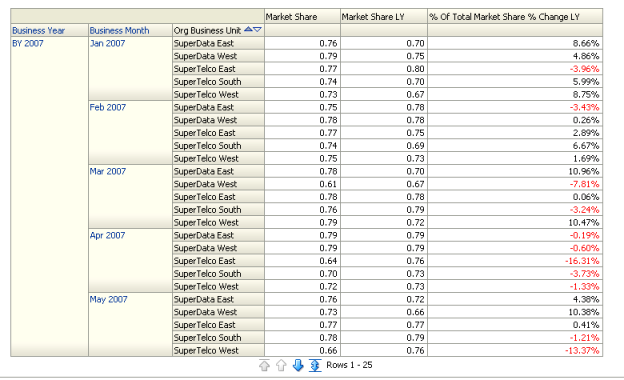Screen dimensions: 624x380
Task: Display maximum rows per page icon
Action: tap(315, 365)
